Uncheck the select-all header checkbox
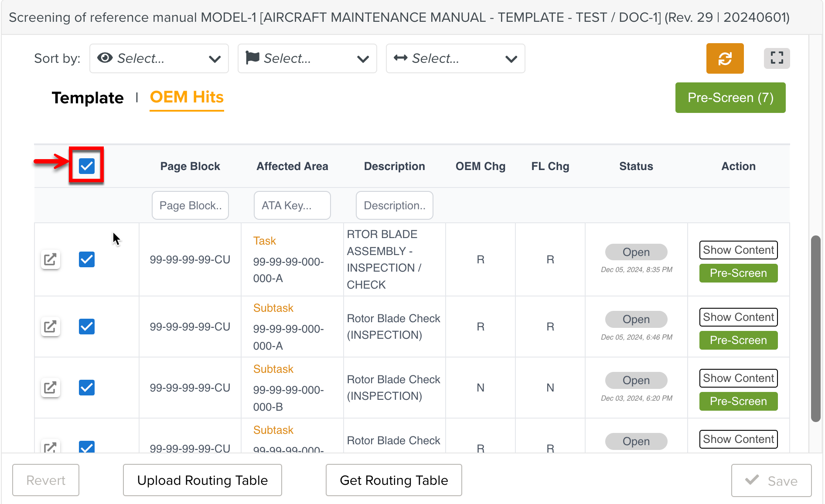 pos(87,166)
